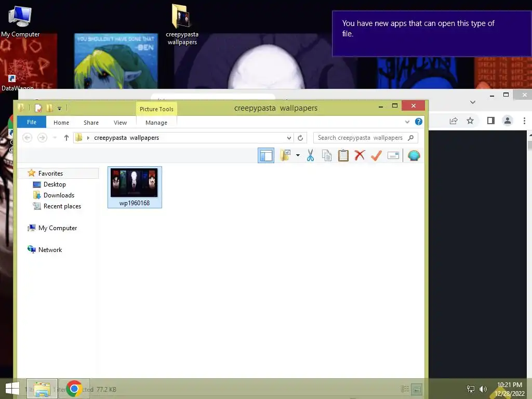Click creepypasta wallpapers in address bar
This screenshot has height=399, width=532.
click(x=127, y=138)
